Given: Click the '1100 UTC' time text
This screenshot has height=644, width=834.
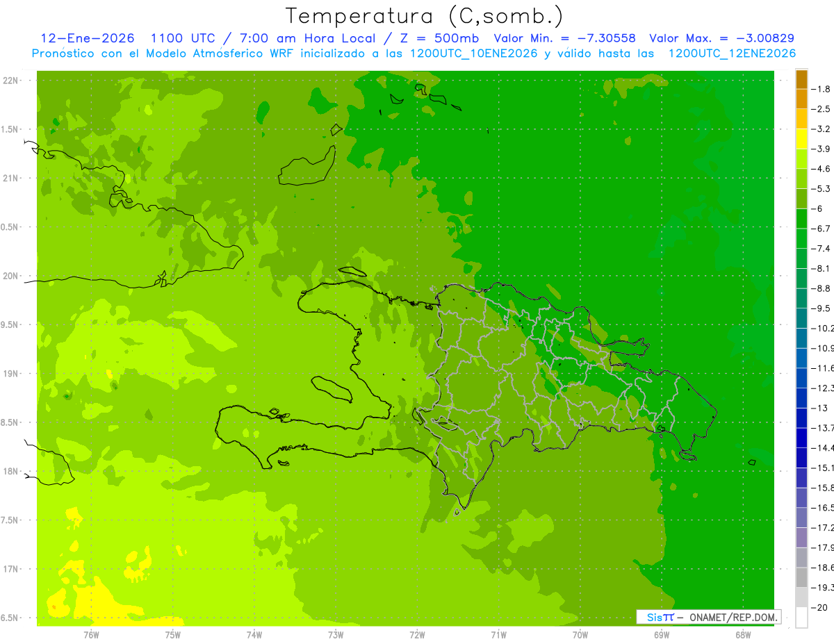Looking at the screenshot, I should (184, 38).
